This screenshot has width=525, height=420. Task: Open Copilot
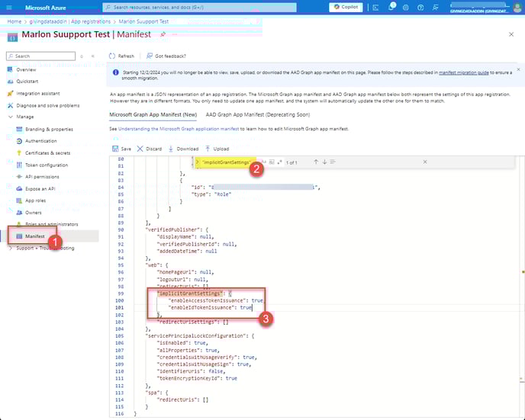tap(346, 7)
